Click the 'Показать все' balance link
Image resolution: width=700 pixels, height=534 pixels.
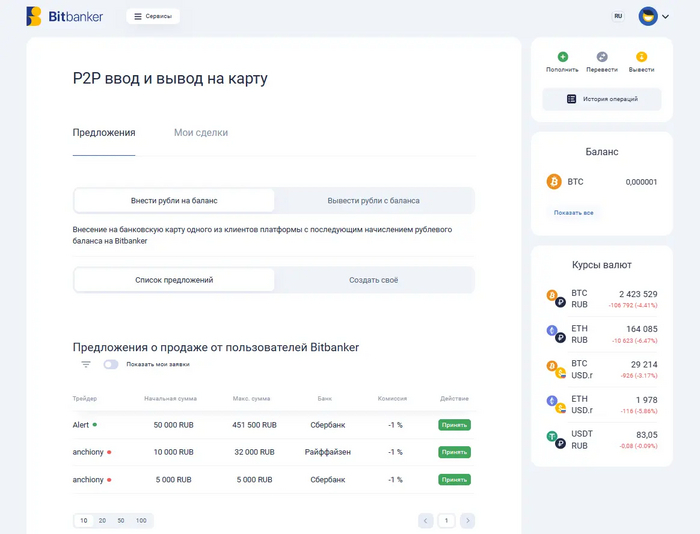click(x=574, y=213)
